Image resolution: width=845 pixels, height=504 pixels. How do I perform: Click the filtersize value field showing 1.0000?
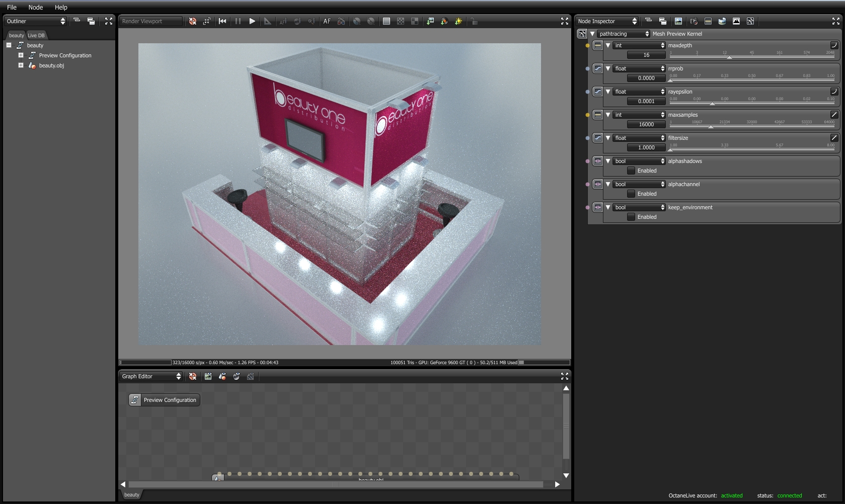pyautogui.click(x=646, y=147)
